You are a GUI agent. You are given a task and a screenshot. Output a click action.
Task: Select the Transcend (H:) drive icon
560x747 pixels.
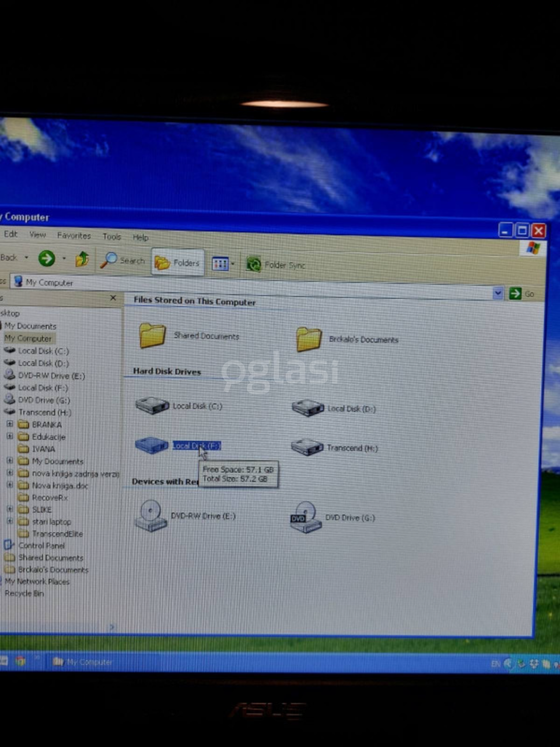[x=307, y=448]
